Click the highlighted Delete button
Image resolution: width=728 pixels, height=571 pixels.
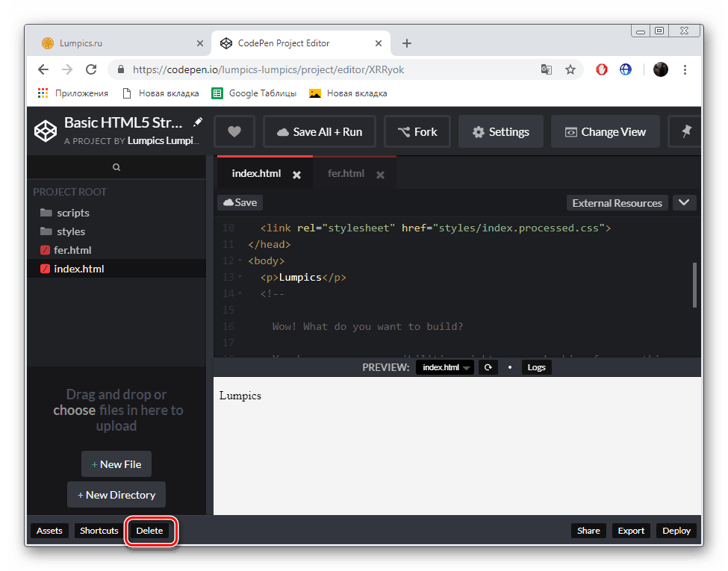(x=149, y=531)
